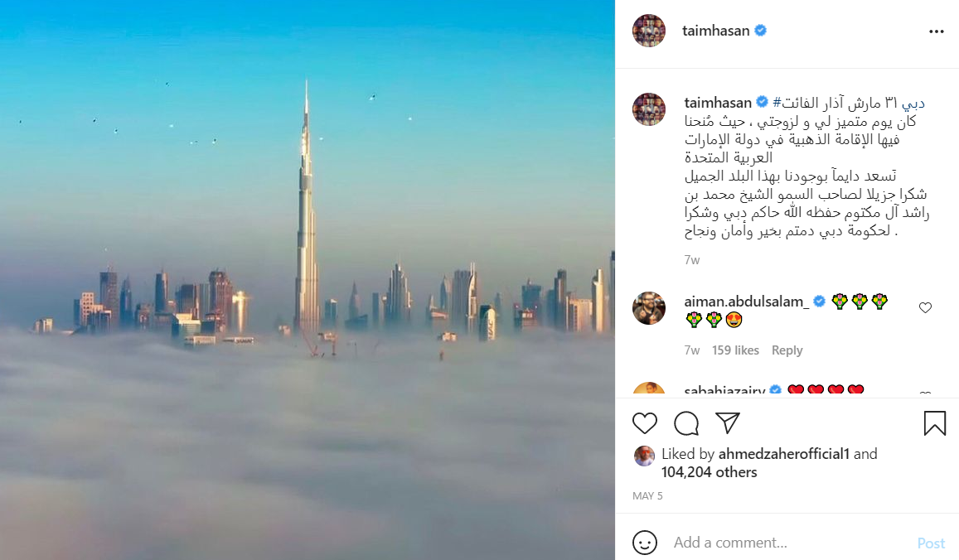View aiman.abdulsalam_'s profile avatar
959x560 pixels.
(x=649, y=308)
